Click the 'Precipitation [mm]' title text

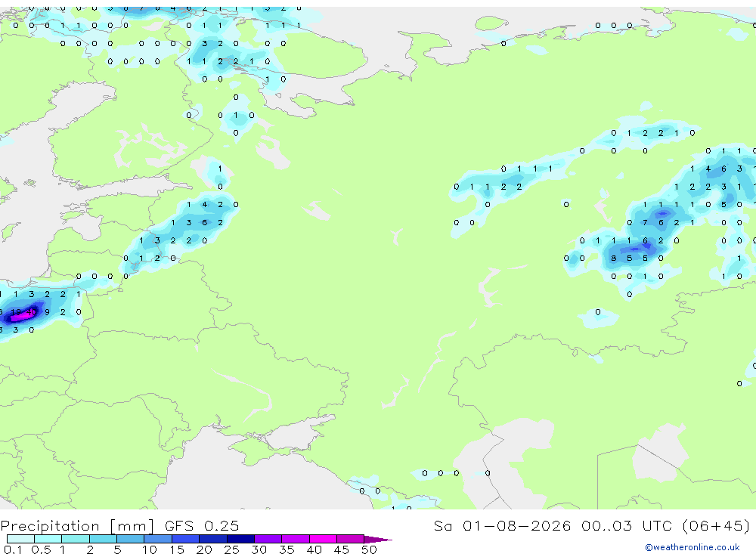(77, 525)
